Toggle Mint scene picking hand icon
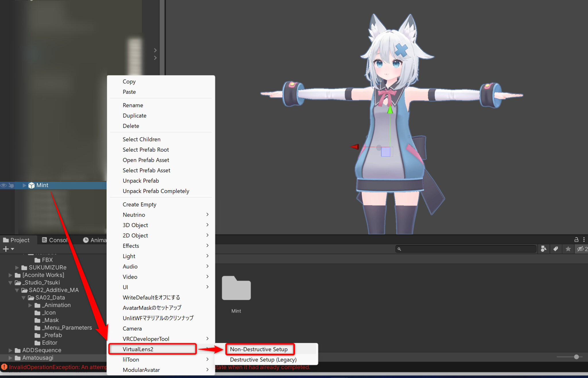Image resolution: width=588 pixels, height=378 pixels. click(x=11, y=185)
